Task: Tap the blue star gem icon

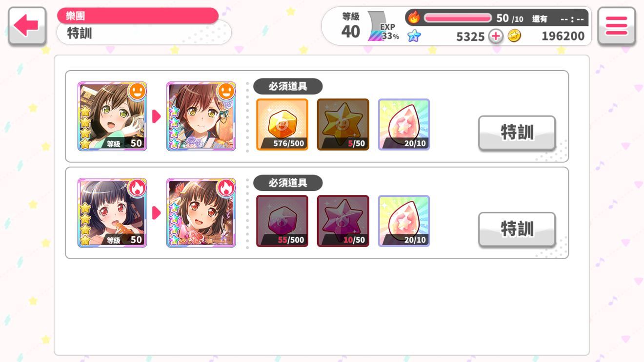Action: tap(414, 36)
